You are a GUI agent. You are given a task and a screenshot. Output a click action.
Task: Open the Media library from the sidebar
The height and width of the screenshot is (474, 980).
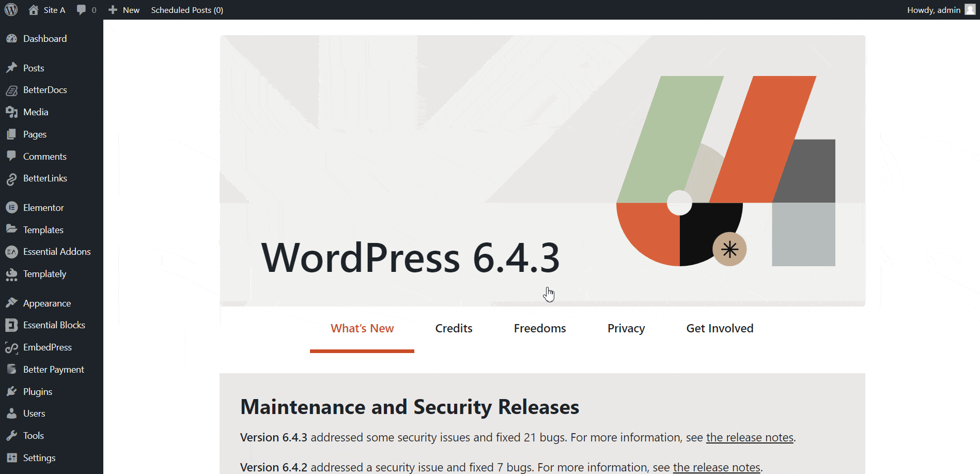(12, 112)
